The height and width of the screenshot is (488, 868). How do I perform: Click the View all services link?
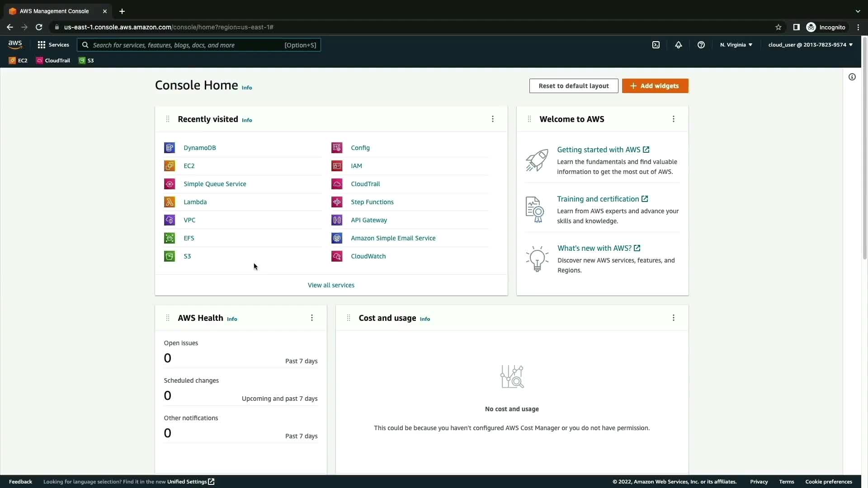pyautogui.click(x=331, y=285)
